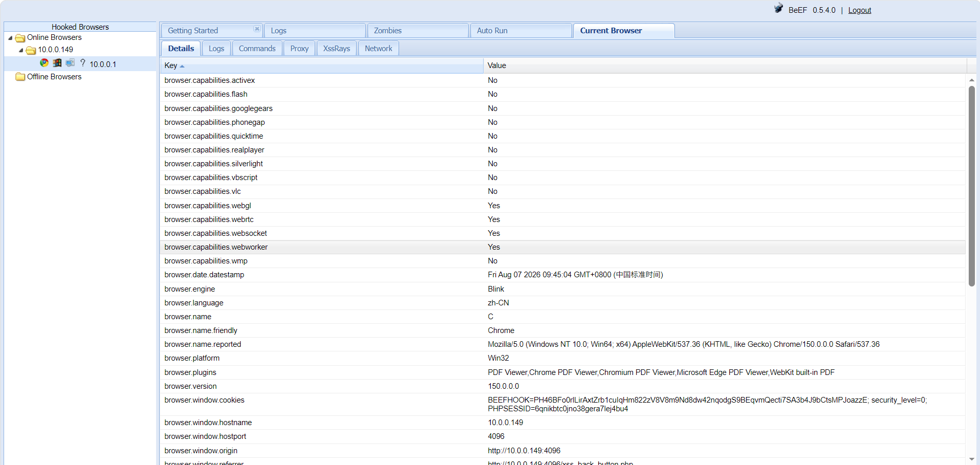Select the browser.capabilities.webrtc row
The height and width of the screenshot is (465, 980).
563,219
